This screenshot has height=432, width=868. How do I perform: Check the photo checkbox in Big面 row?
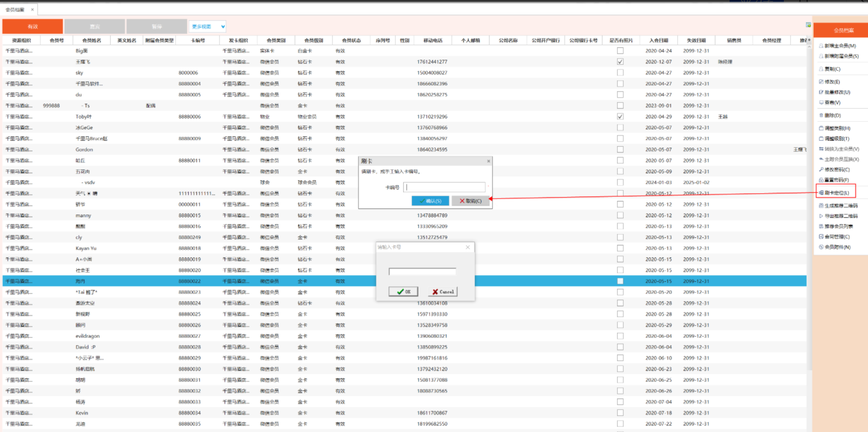click(620, 51)
